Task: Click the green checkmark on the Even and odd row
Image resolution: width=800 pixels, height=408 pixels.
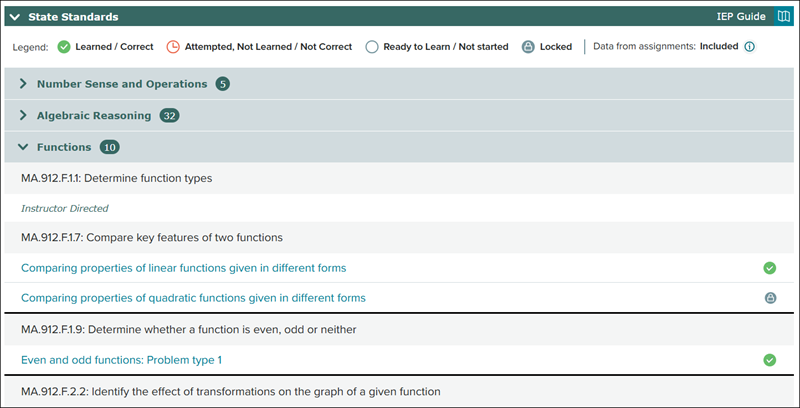Action: [x=769, y=360]
